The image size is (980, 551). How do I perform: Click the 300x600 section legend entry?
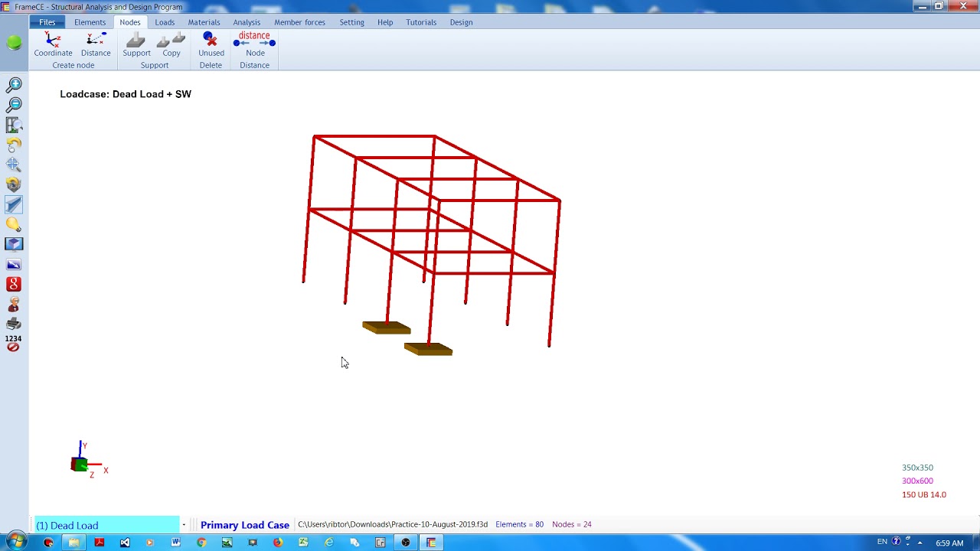point(917,481)
